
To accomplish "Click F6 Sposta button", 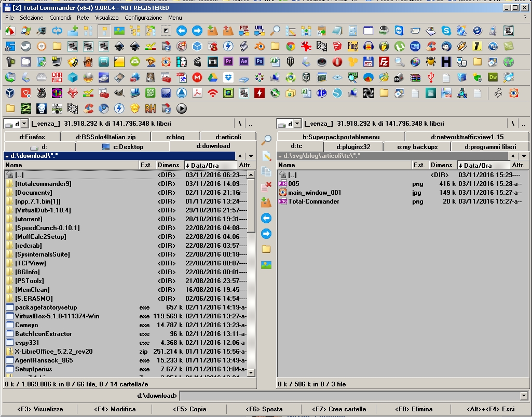I will coord(264,409).
